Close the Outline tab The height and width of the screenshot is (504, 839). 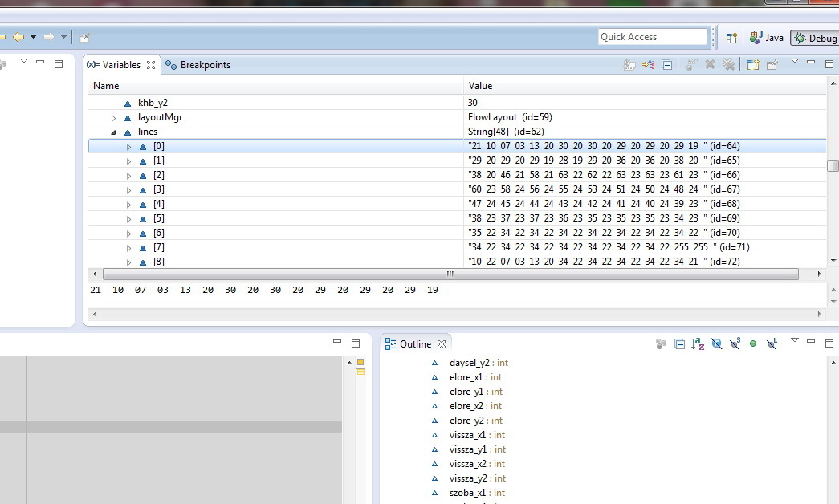point(442,344)
